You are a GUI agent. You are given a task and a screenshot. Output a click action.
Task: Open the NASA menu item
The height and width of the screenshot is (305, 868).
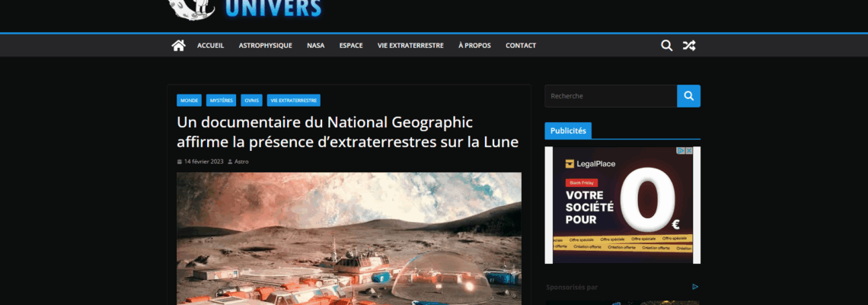click(315, 46)
